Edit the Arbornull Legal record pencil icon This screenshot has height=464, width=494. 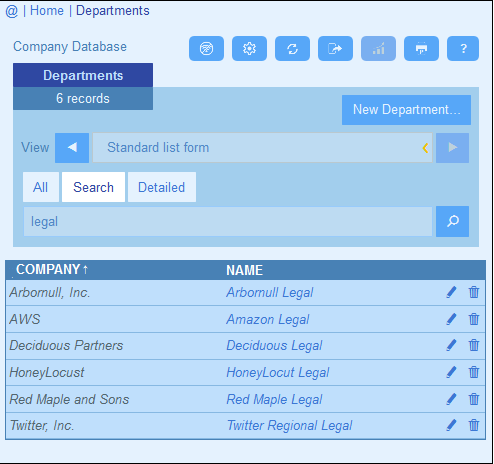pyautogui.click(x=451, y=292)
